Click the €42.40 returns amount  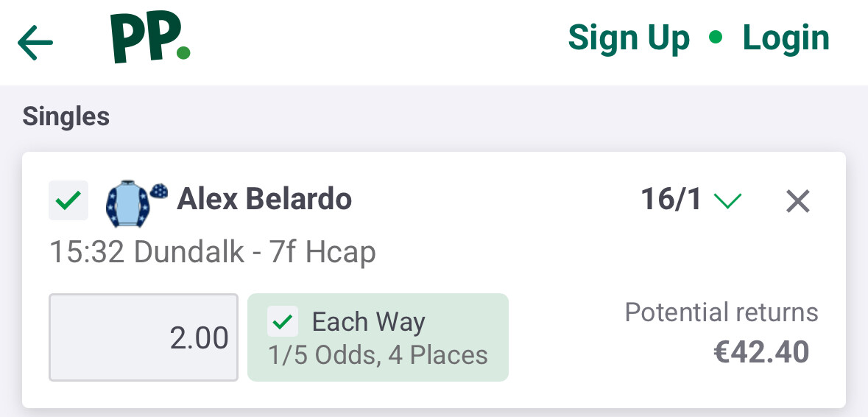pos(761,352)
